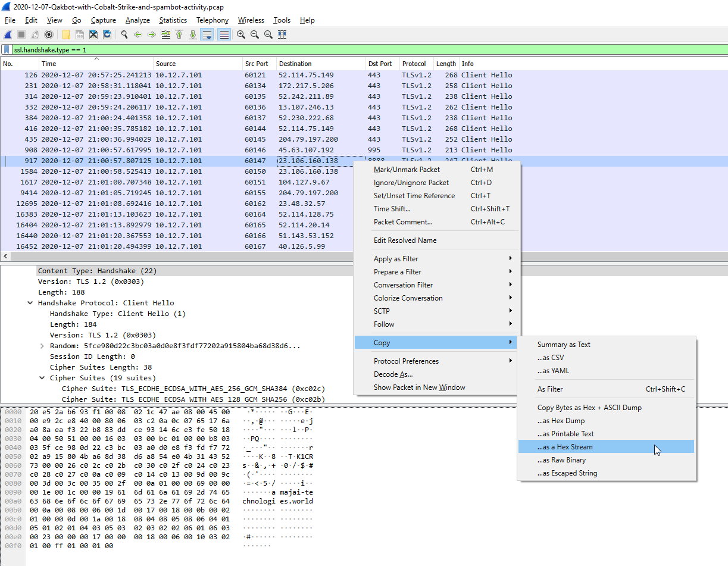Start capturing packets with shark fin icon
Screen dimensions: 728x566
tap(8, 35)
